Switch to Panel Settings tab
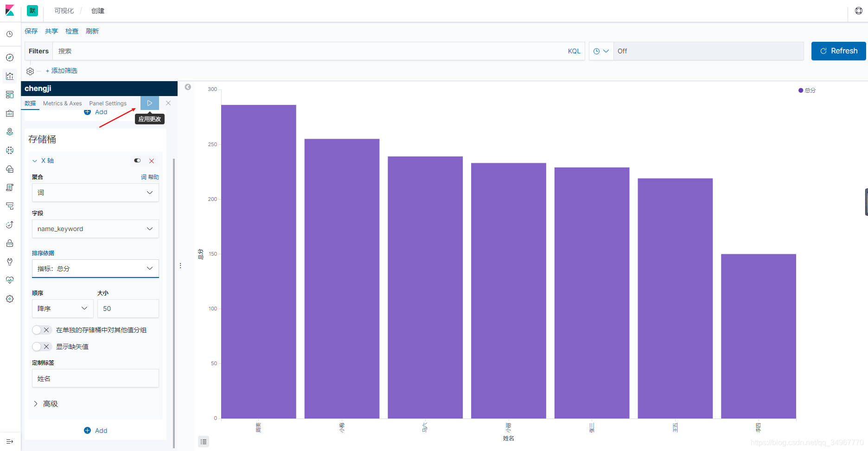Screen dimensions: 868x451 click(x=108, y=103)
